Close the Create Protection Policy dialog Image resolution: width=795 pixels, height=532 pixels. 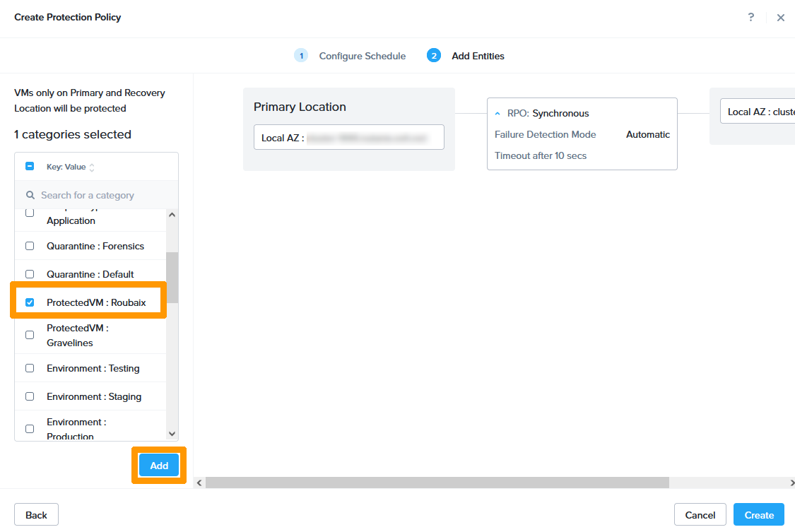(780, 18)
